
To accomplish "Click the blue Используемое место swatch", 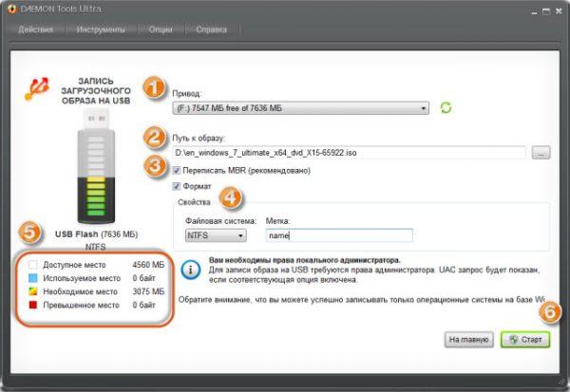I will 32,278.
